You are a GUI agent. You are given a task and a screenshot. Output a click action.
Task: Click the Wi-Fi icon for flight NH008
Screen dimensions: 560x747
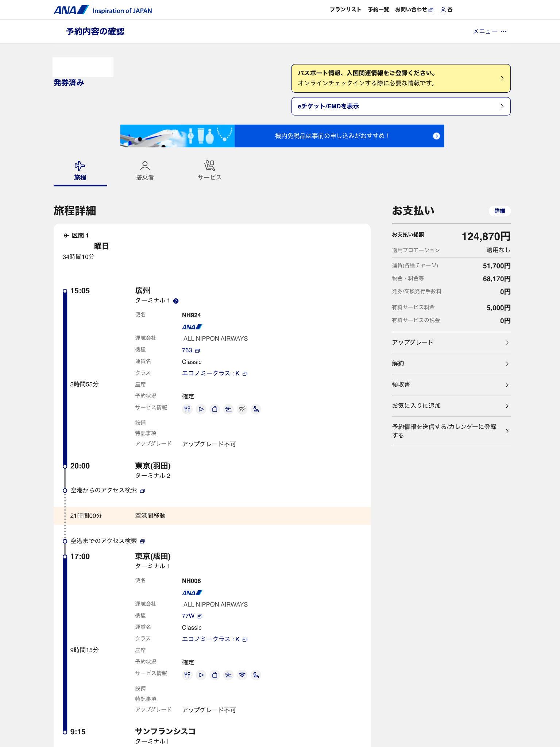242,675
